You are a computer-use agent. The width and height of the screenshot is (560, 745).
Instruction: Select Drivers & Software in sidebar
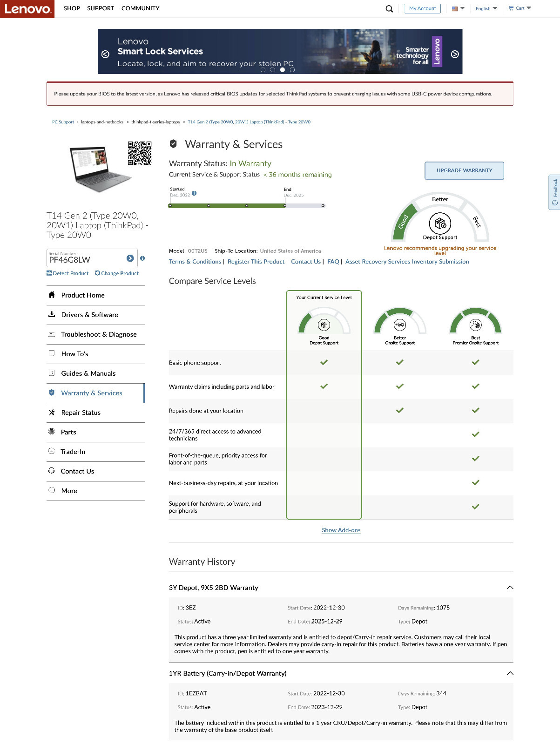pyautogui.click(x=96, y=315)
